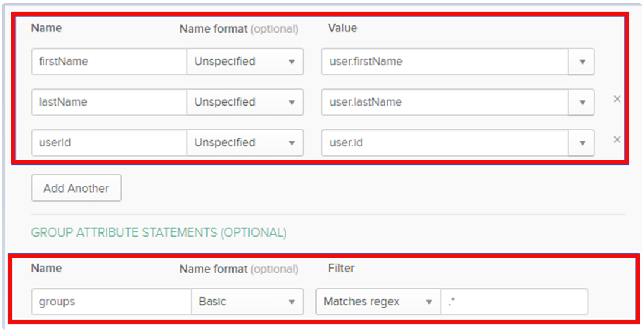
Task: Click the regex filter value field
Action: [514, 302]
